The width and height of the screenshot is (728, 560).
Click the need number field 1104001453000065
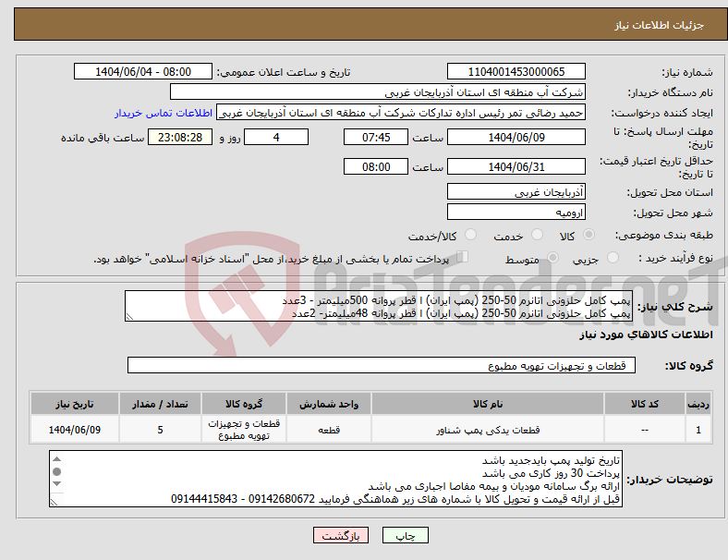[516, 71]
